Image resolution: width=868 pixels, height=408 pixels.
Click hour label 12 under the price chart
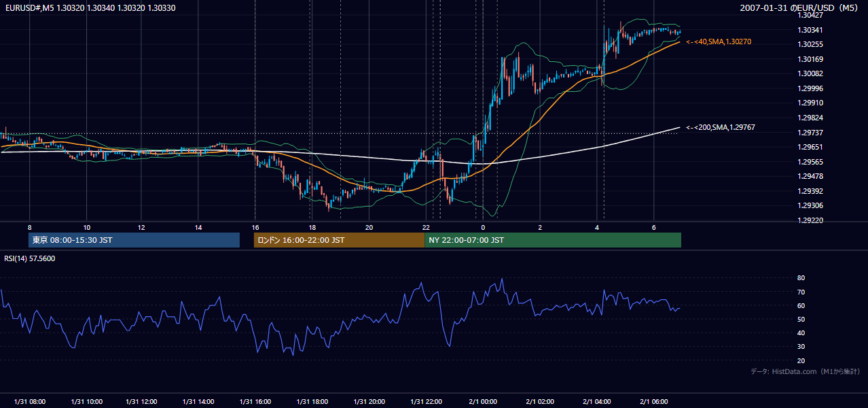tap(142, 227)
